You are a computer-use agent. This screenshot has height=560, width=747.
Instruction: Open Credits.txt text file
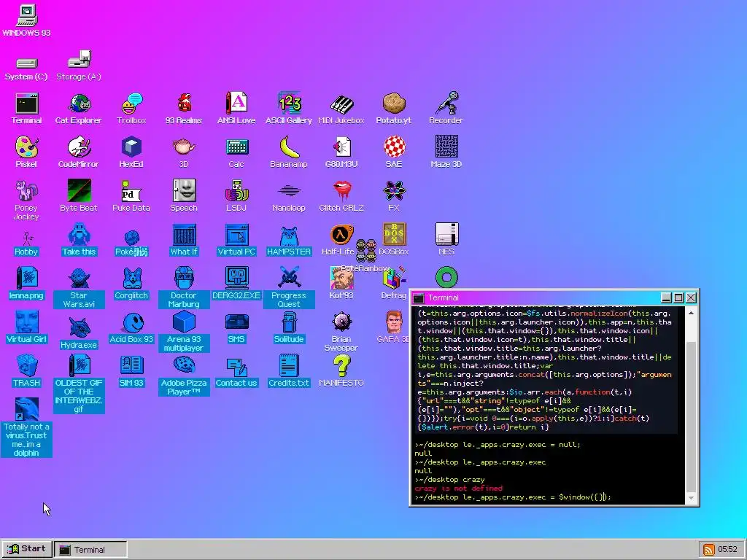tap(289, 371)
